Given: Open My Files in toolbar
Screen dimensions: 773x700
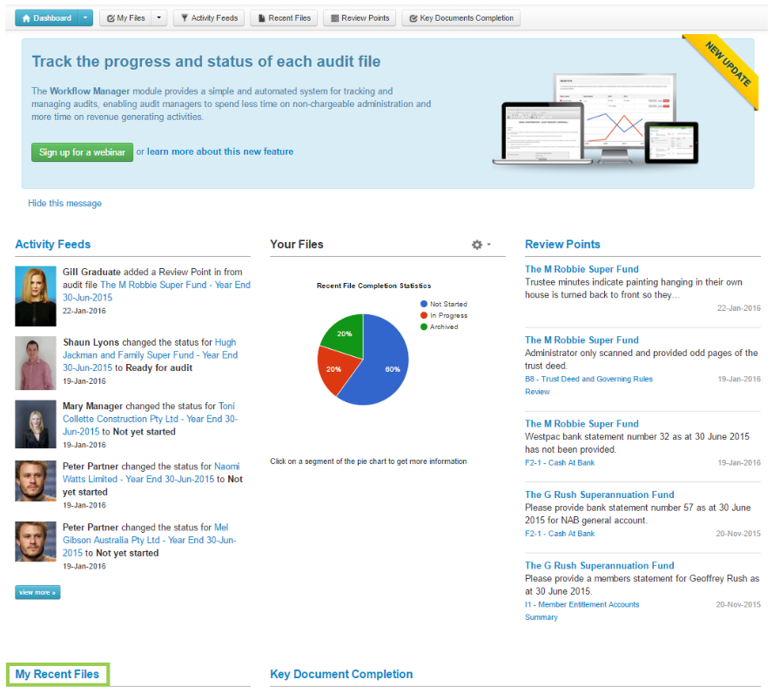Looking at the screenshot, I should [126, 17].
